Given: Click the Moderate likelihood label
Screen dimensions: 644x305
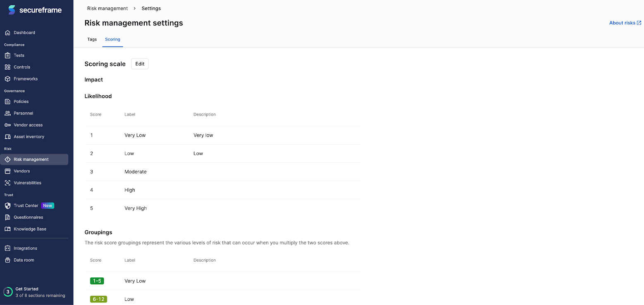Looking at the screenshot, I should coord(136,172).
